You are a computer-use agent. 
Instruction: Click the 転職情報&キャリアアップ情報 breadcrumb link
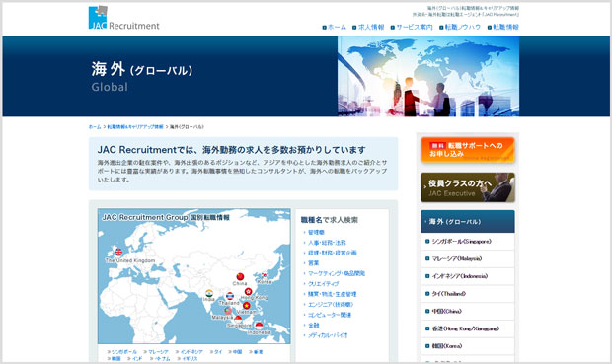tap(135, 127)
